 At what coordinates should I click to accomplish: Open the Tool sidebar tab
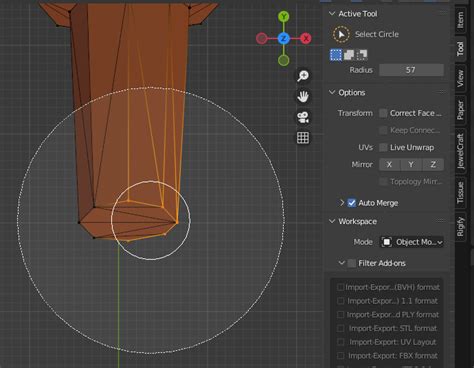pos(460,49)
